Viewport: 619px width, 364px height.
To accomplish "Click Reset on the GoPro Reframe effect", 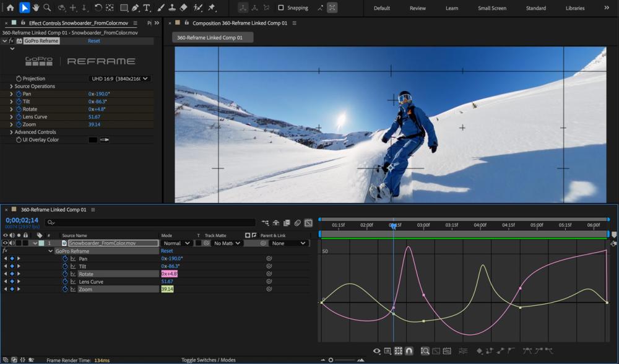I will point(93,40).
